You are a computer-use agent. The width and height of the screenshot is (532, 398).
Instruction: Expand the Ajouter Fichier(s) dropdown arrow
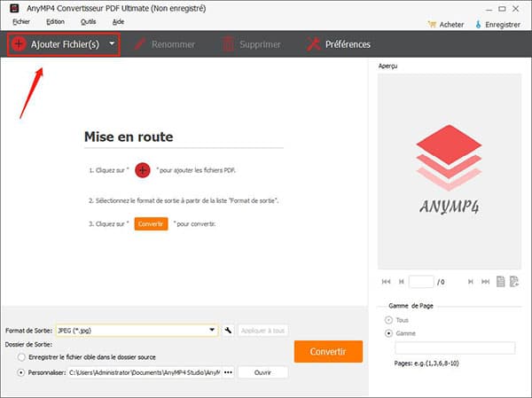point(112,43)
